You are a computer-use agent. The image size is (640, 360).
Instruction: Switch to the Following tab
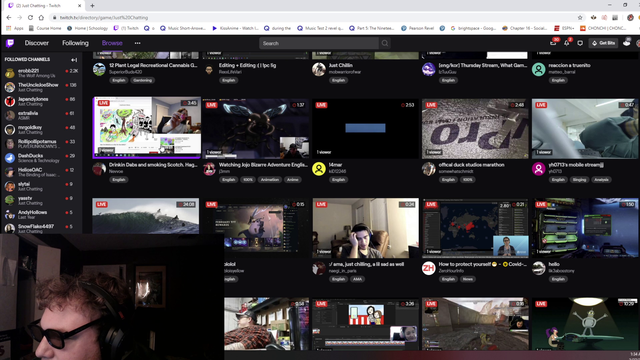(x=75, y=43)
